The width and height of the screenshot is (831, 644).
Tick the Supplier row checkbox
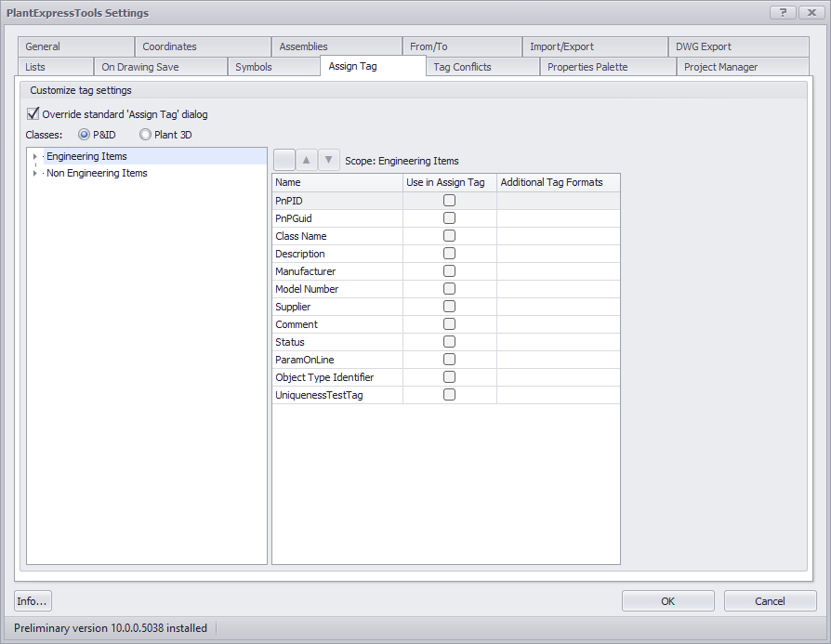449,307
